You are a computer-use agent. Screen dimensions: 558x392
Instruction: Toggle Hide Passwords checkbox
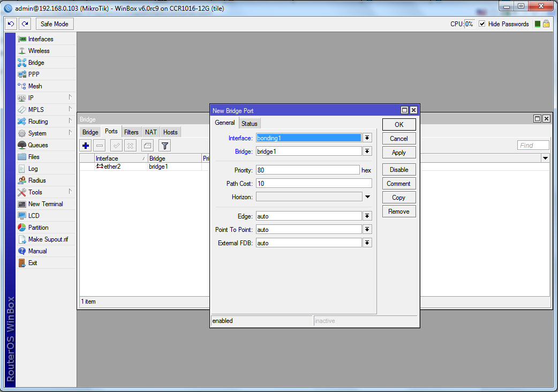[x=482, y=24]
